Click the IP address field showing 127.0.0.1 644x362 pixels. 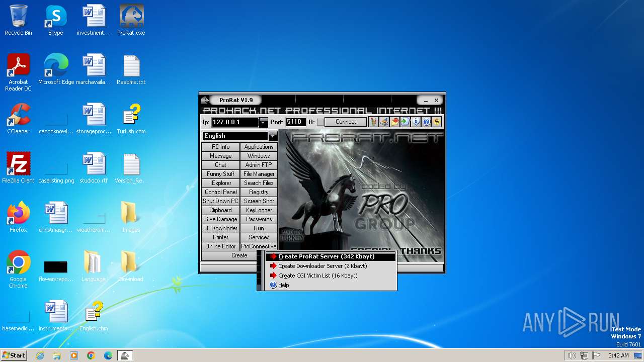tap(235, 122)
